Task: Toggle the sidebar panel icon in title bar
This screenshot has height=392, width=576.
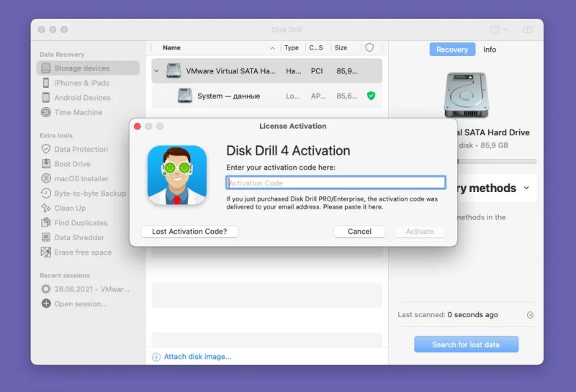Action: click(x=528, y=29)
